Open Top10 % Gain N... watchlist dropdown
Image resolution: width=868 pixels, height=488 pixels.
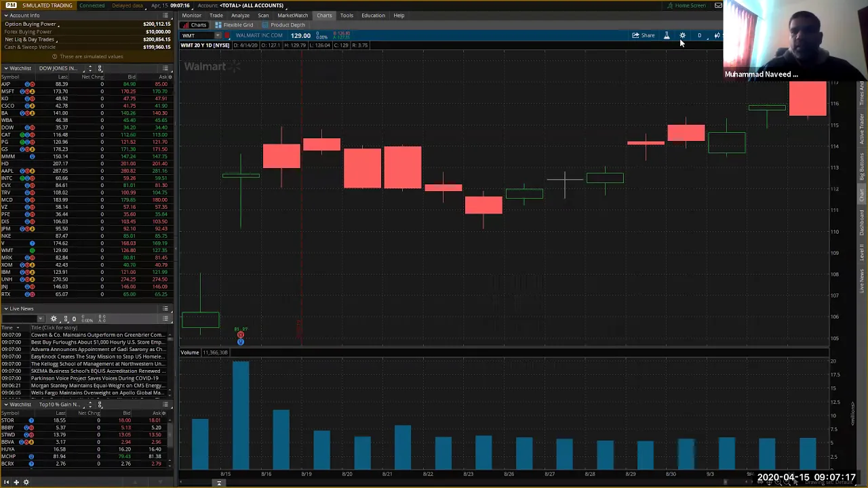tap(61, 404)
